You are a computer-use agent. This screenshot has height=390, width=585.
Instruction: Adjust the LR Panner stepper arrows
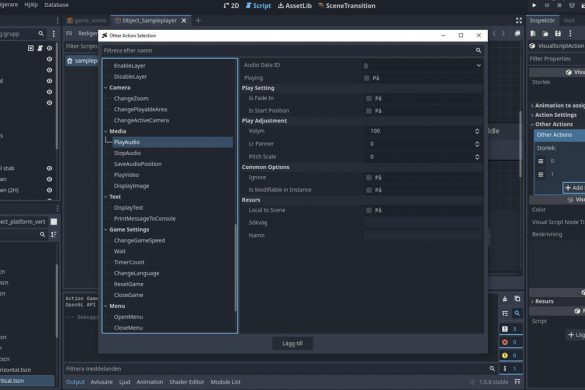(477, 144)
